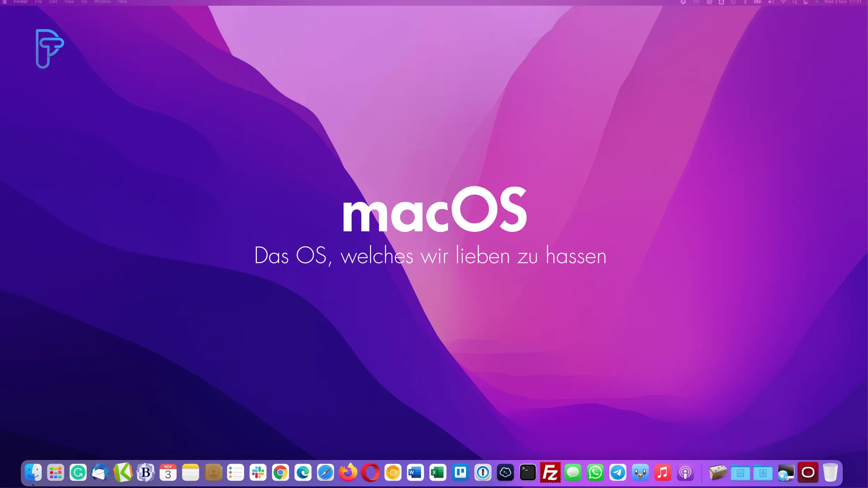This screenshot has height=488, width=868.
Task: Open Trello in the Dock
Action: [460, 472]
